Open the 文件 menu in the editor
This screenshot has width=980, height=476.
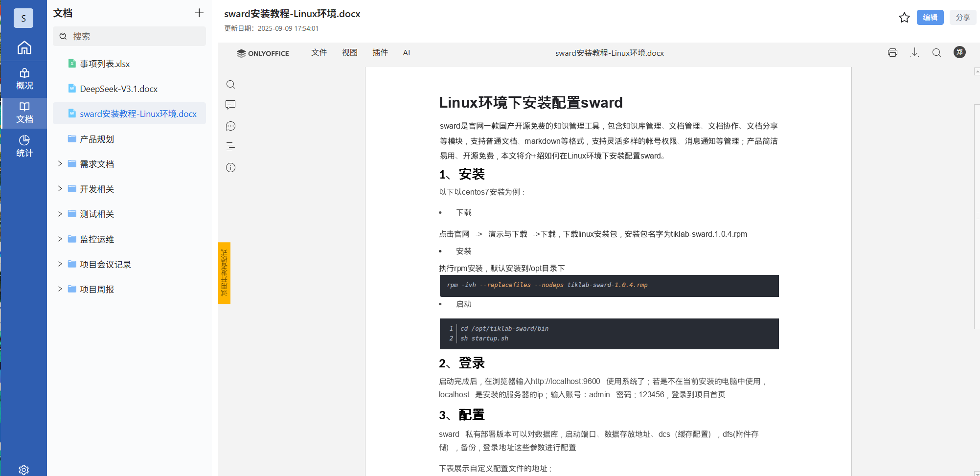pyautogui.click(x=319, y=53)
